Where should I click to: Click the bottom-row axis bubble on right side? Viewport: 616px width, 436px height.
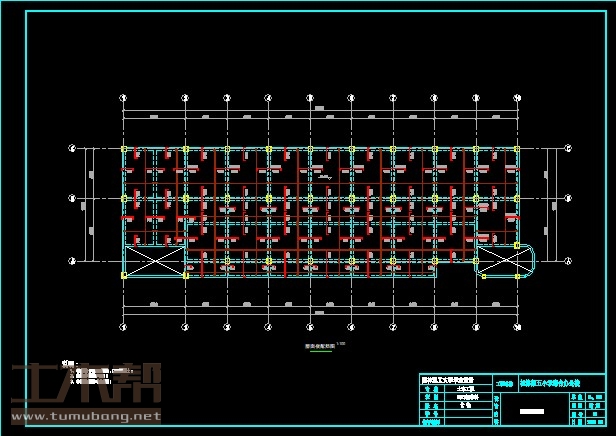tap(568, 259)
